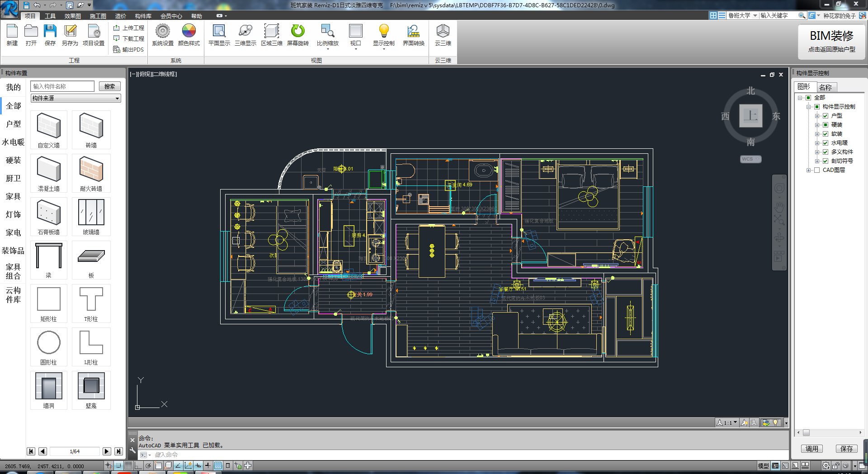Click the 调用 button
868x474 pixels.
pos(812,449)
